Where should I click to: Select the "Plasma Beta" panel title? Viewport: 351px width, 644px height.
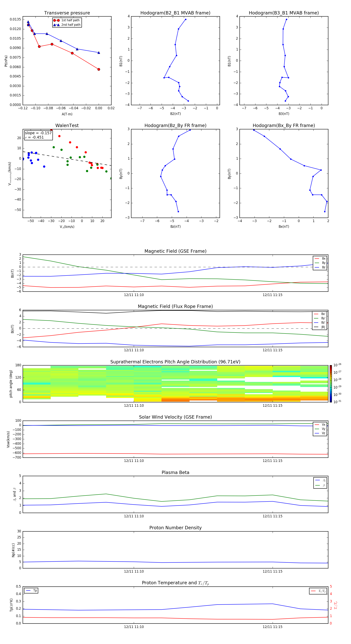(175, 472)
